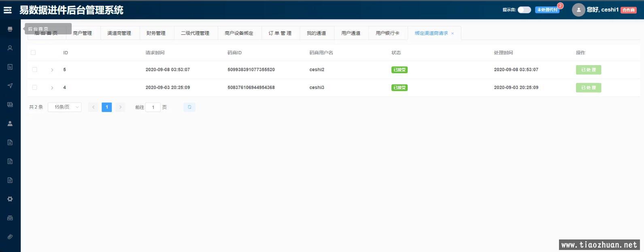Collapse the sidebar using the hamburger icon
Viewport: 644px width, 252px height.
[8, 10]
